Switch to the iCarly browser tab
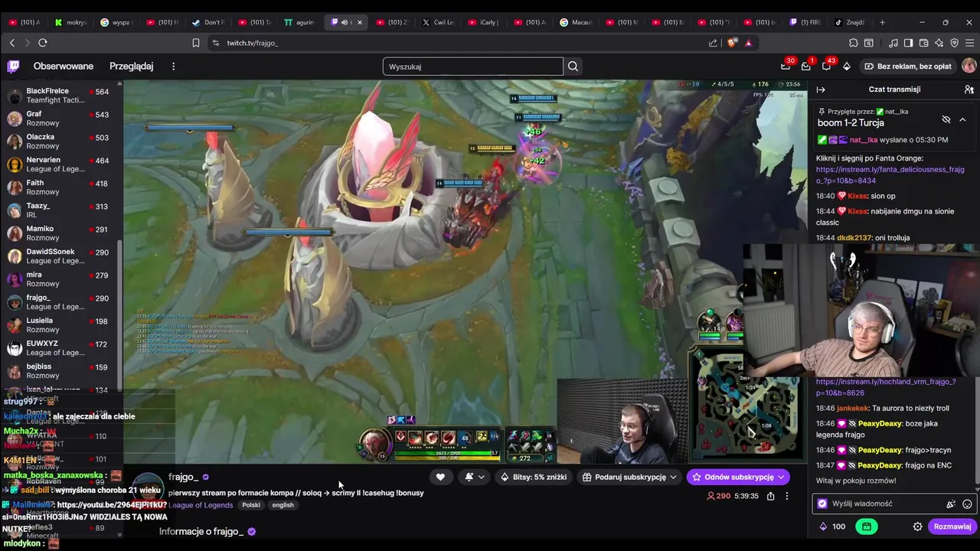 483,22
